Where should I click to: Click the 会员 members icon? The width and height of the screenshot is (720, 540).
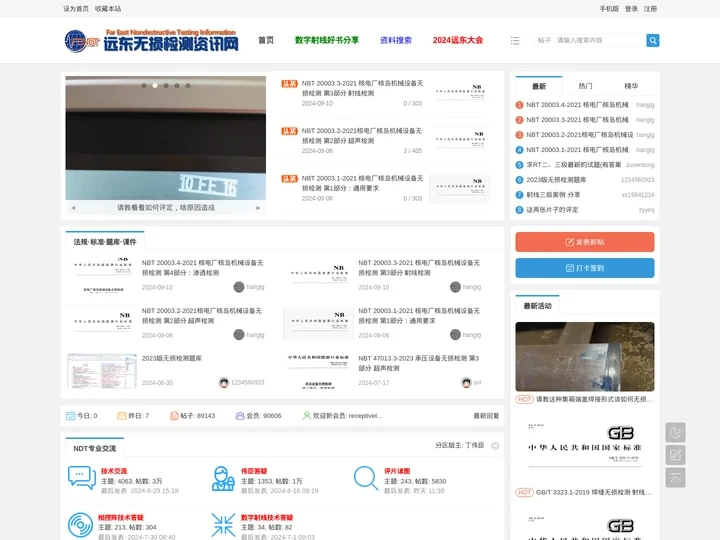click(x=240, y=416)
